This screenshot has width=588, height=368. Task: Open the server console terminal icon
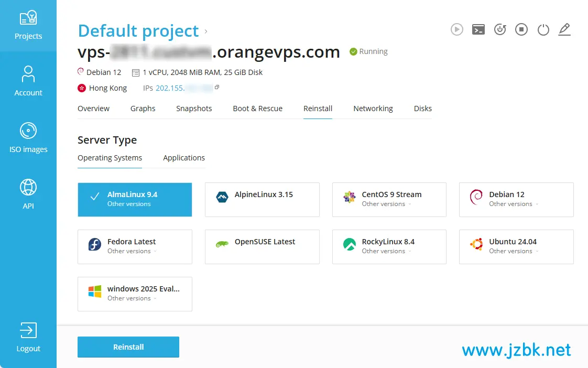pos(478,29)
